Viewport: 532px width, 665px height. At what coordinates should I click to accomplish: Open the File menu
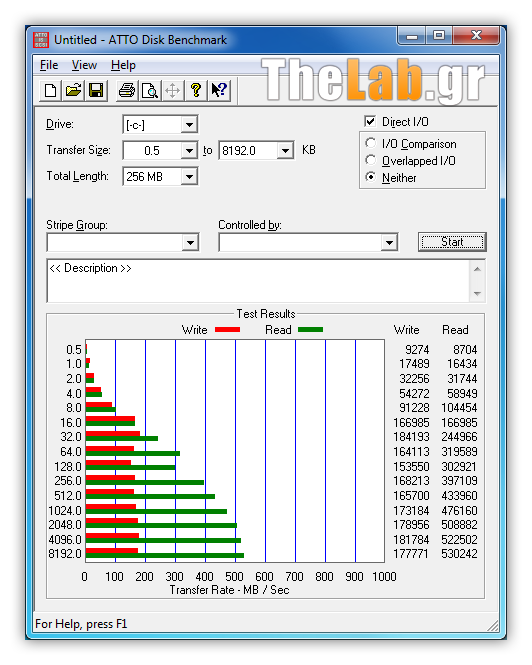[x=49, y=65]
